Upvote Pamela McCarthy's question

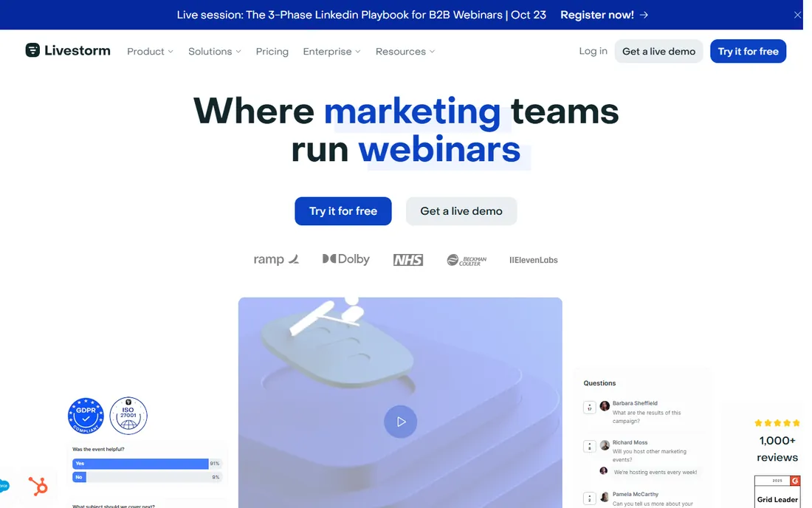pyautogui.click(x=589, y=498)
